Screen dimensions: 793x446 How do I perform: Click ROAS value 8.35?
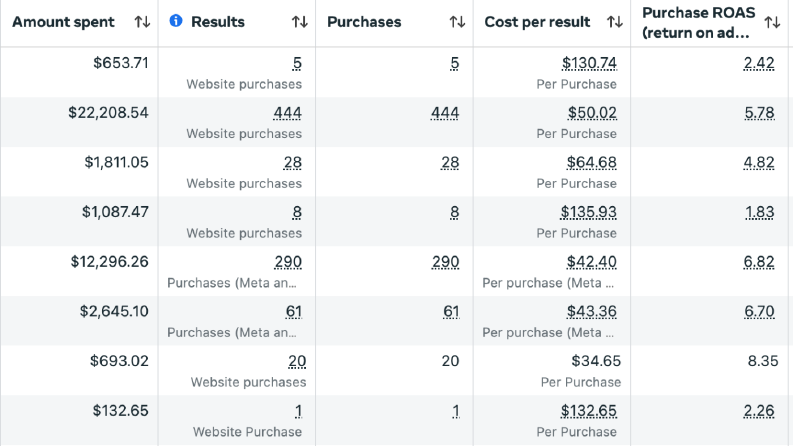[763, 361]
